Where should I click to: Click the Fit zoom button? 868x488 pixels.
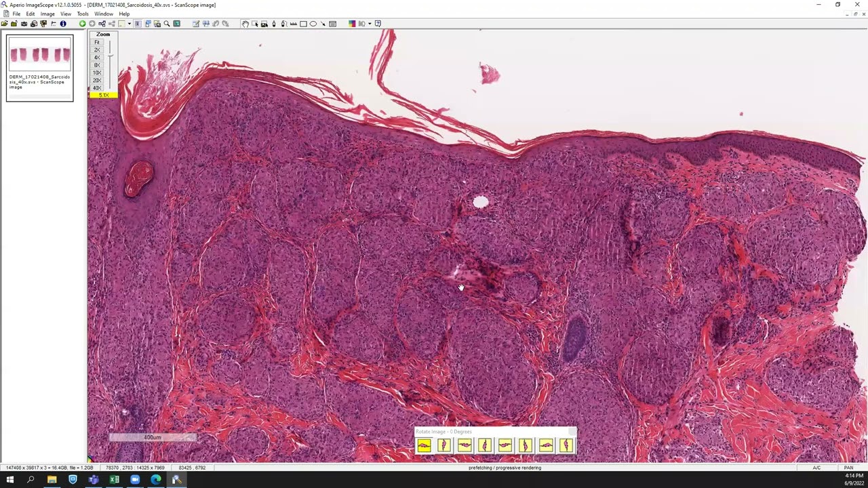97,42
